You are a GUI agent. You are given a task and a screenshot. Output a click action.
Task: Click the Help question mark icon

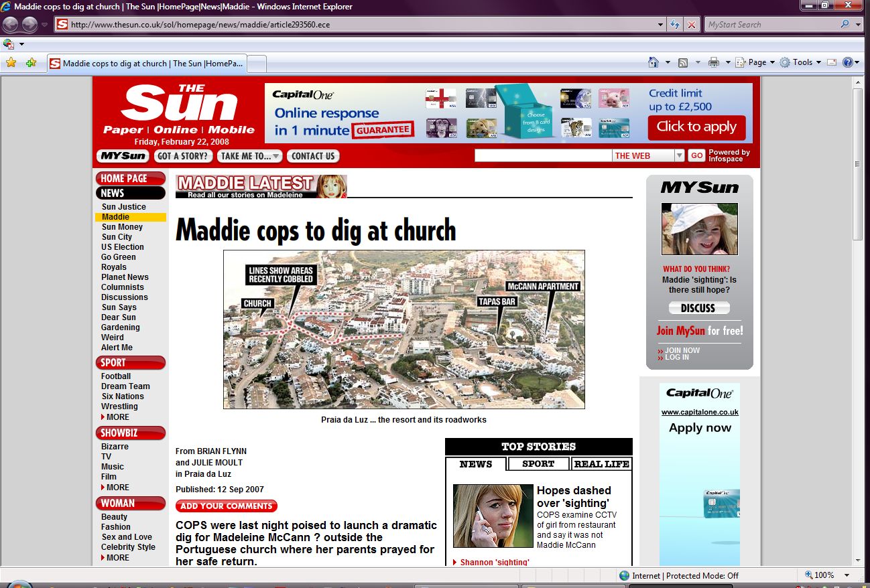click(x=848, y=62)
